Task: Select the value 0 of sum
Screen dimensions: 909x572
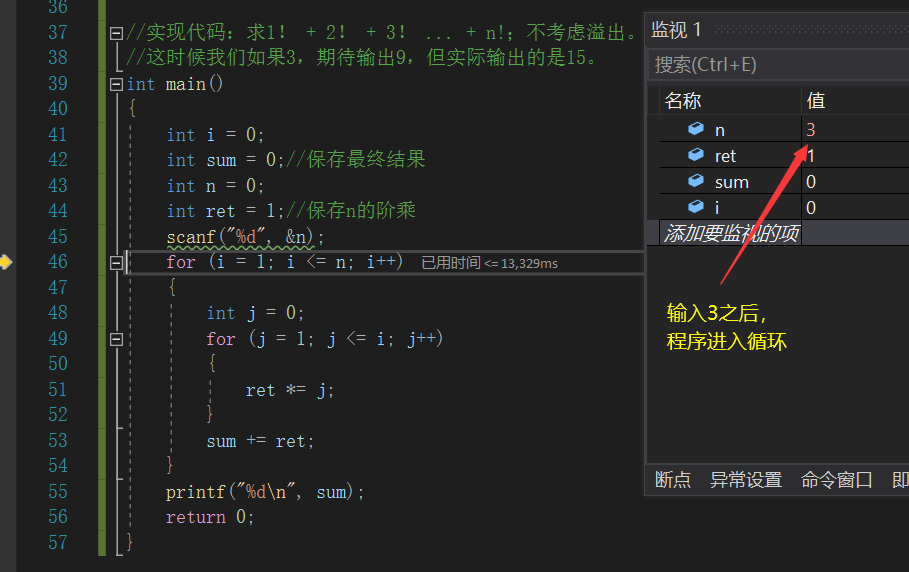Action: tap(811, 182)
